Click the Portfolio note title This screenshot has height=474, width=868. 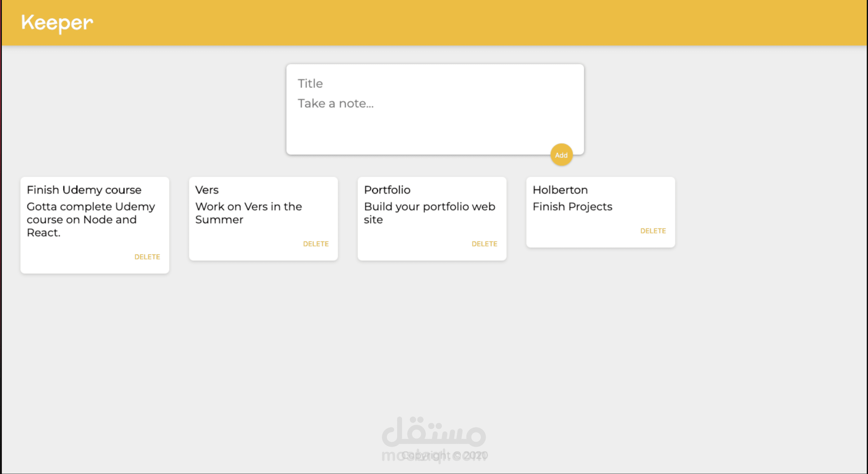387,190
